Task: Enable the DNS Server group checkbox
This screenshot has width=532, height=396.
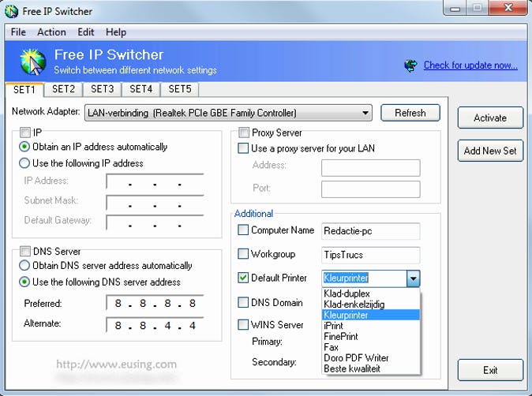Action: point(25,251)
